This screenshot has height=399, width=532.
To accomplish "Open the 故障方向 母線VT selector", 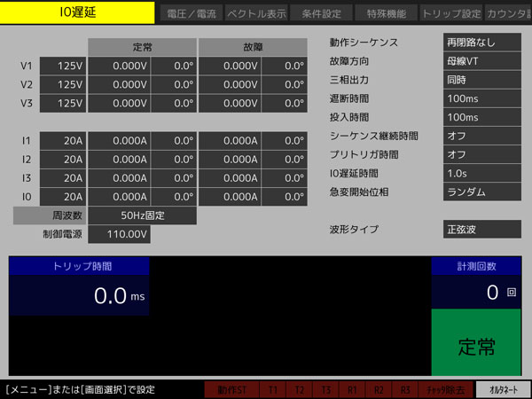I will (481, 61).
